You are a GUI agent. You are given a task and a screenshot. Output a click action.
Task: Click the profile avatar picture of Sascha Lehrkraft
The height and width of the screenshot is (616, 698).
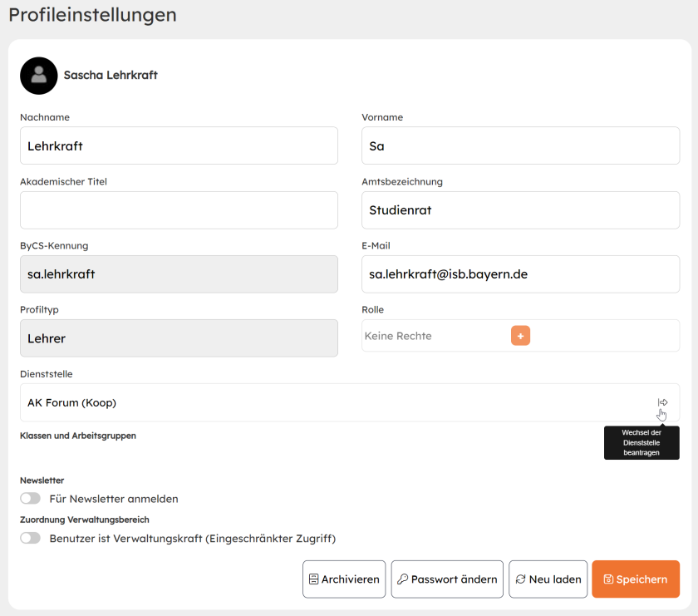coord(37,76)
